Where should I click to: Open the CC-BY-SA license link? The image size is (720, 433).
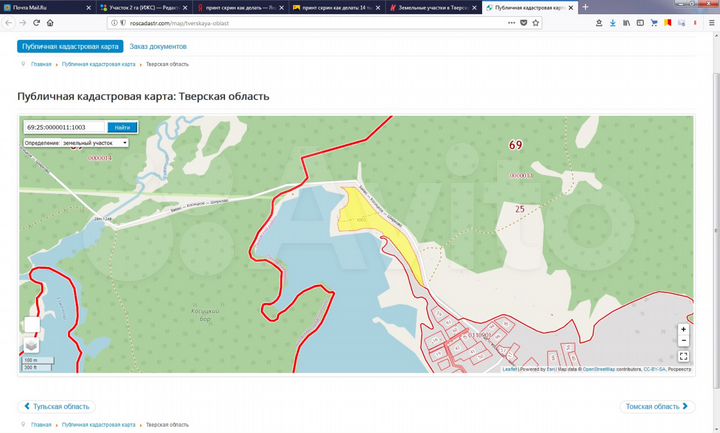[x=654, y=369]
